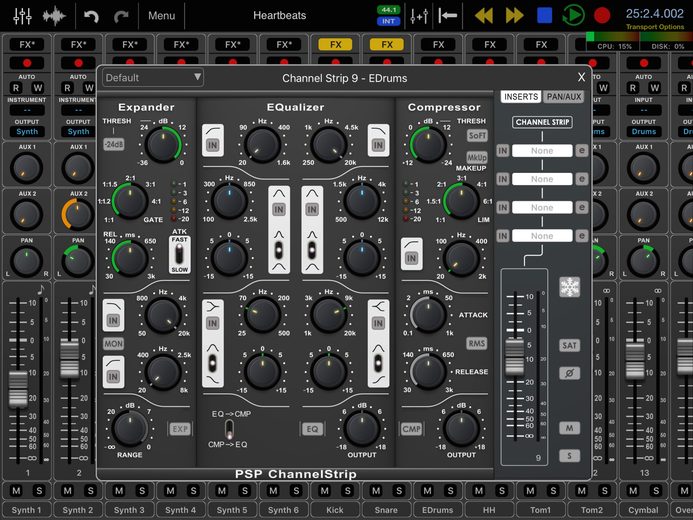
Task: Mute channel 9 in the strip window
Action: (569, 428)
